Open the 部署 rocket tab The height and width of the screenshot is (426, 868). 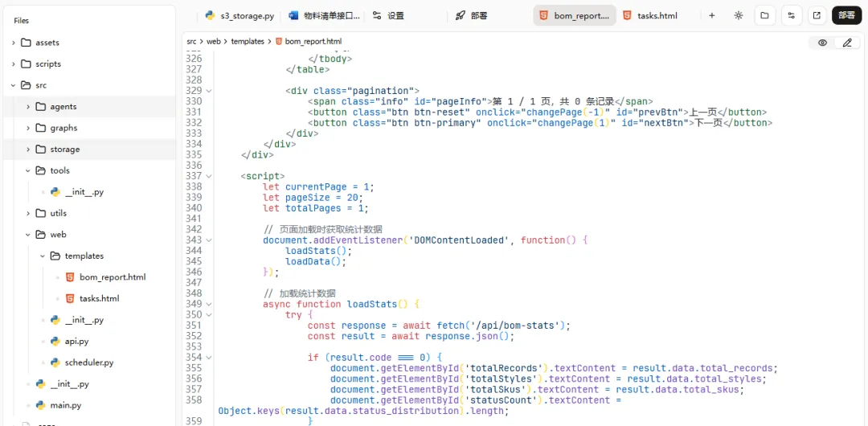point(471,15)
